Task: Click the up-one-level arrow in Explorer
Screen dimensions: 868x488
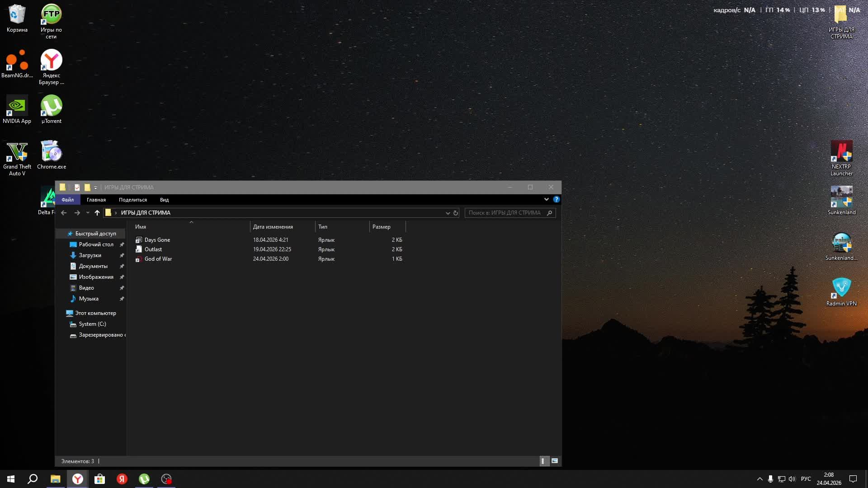Action: (97, 213)
